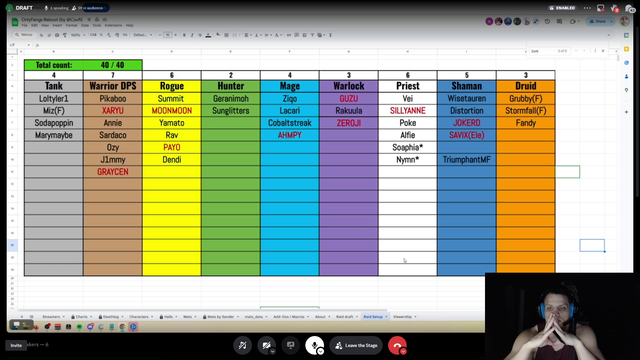
Task: Click the Print toolbar icon
Action: click(x=57, y=35)
